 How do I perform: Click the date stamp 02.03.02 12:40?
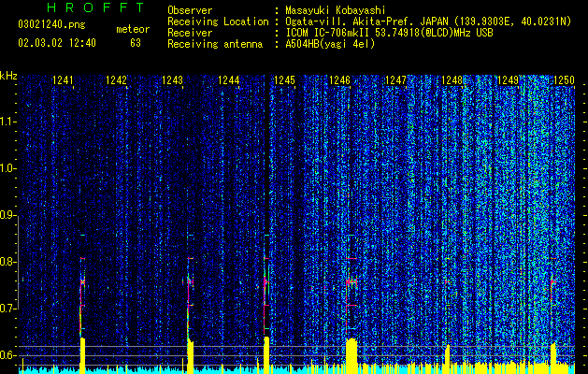57,43
